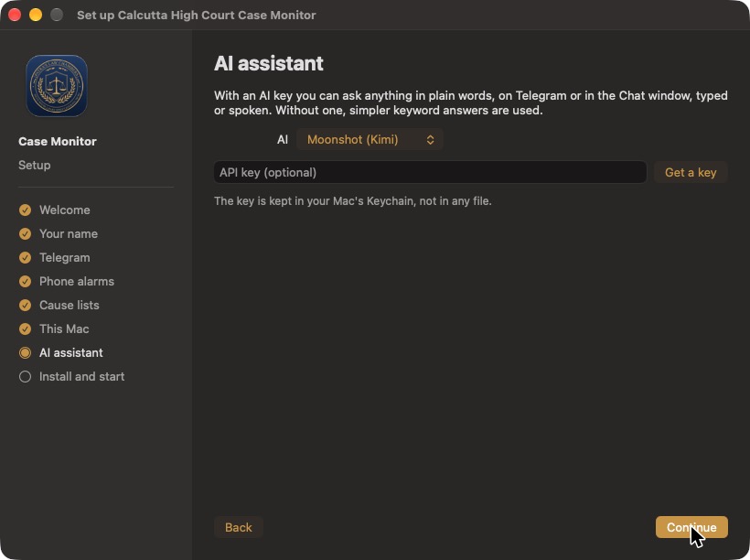Image resolution: width=750 pixels, height=560 pixels.
Task: Click the This Mac step checkmark icon
Action: [x=25, y=328]
